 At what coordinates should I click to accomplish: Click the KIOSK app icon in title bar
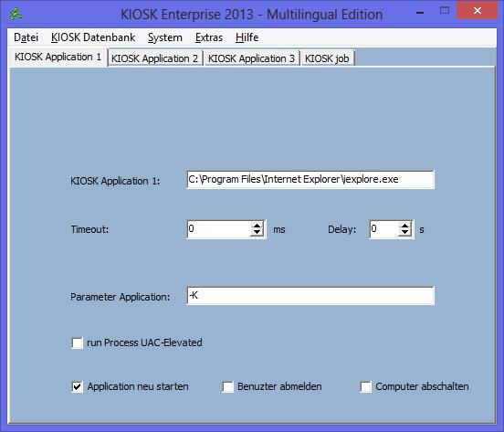(x=16, y=14)
